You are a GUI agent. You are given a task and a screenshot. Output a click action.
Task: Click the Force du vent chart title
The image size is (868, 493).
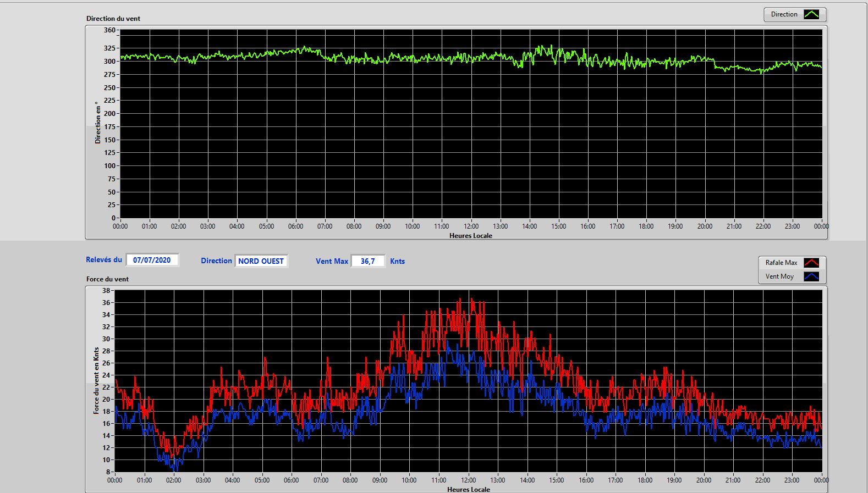click(107, 279)
